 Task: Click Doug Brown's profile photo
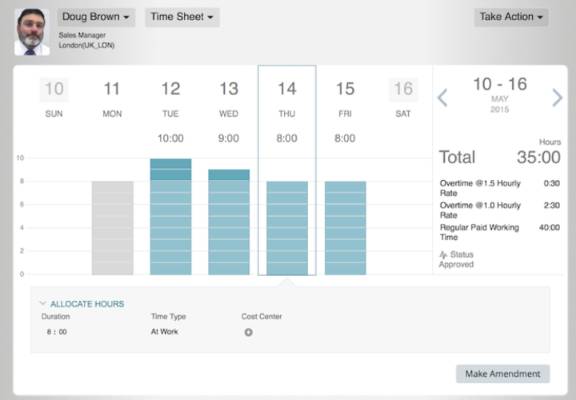pyautogui.click(x=32, y=32)
